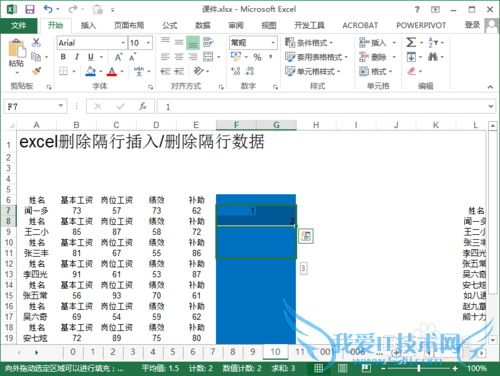Apply the fill color bucket

pyautogui.click(x=90, y=71)
